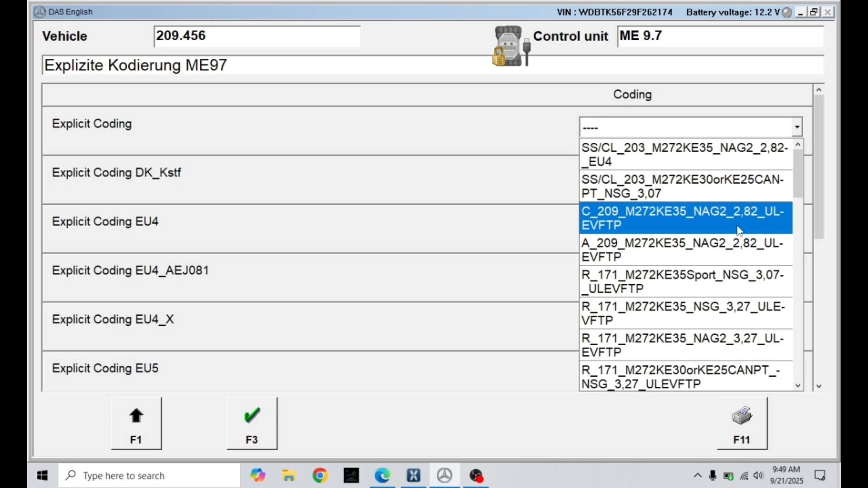Close the DAS window
This screenshot has width=868, height=488.
click(827, 12)
